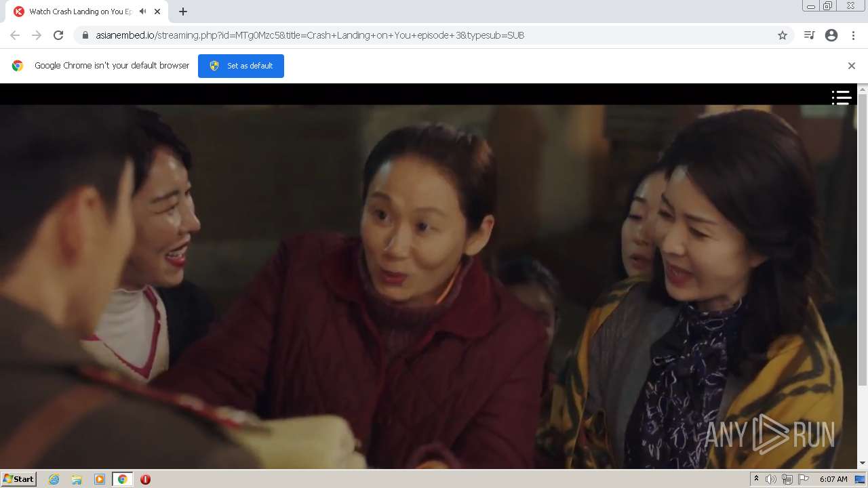
Task: Dismiss the default browser notification bar
Action: [x=852, y=66]
